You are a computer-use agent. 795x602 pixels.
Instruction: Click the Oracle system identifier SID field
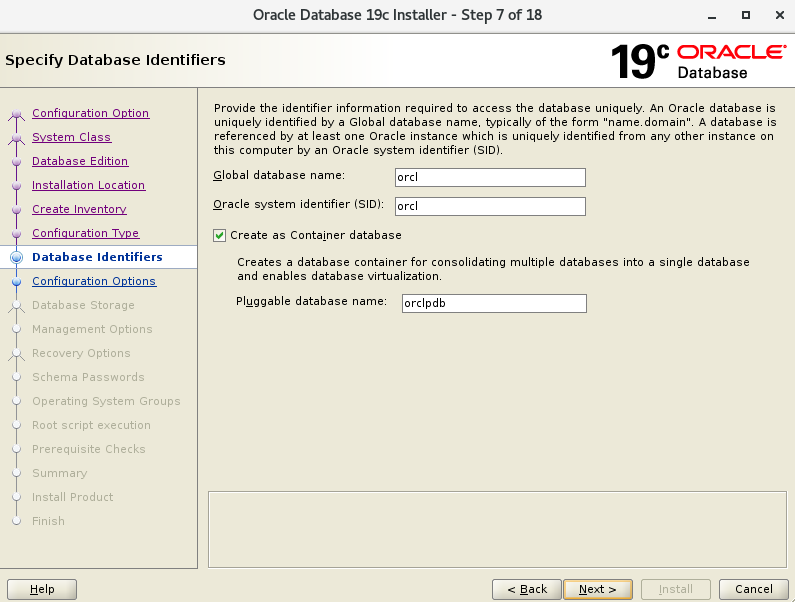point(490,206)
